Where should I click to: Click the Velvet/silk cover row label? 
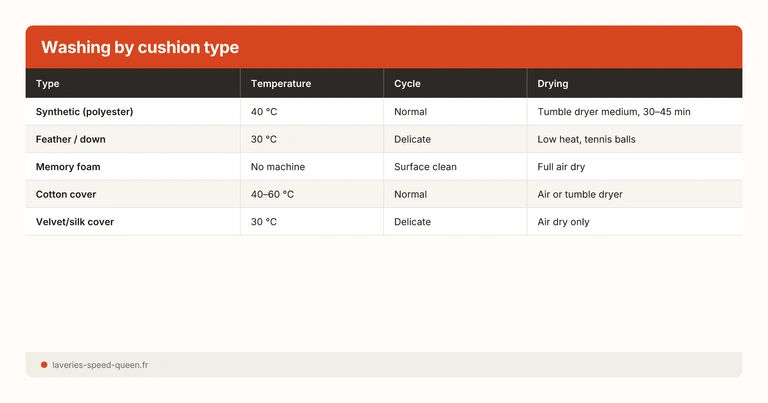tap(75, 222)
